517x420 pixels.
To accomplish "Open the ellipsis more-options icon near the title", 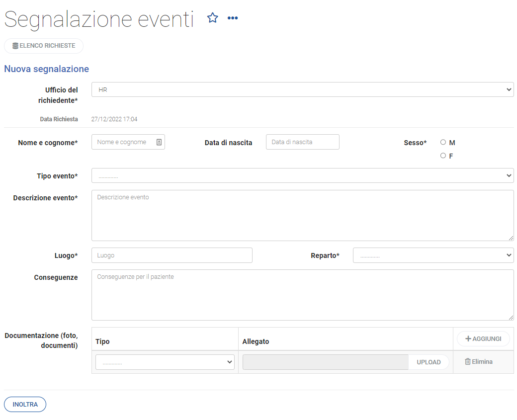I will (x=233, y=18).
